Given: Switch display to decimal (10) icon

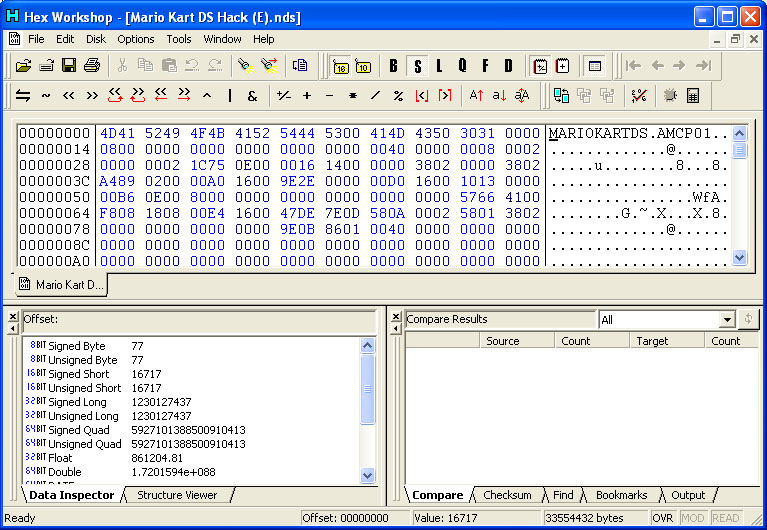Looking at the screenshot, I should (x=363, y=66).
